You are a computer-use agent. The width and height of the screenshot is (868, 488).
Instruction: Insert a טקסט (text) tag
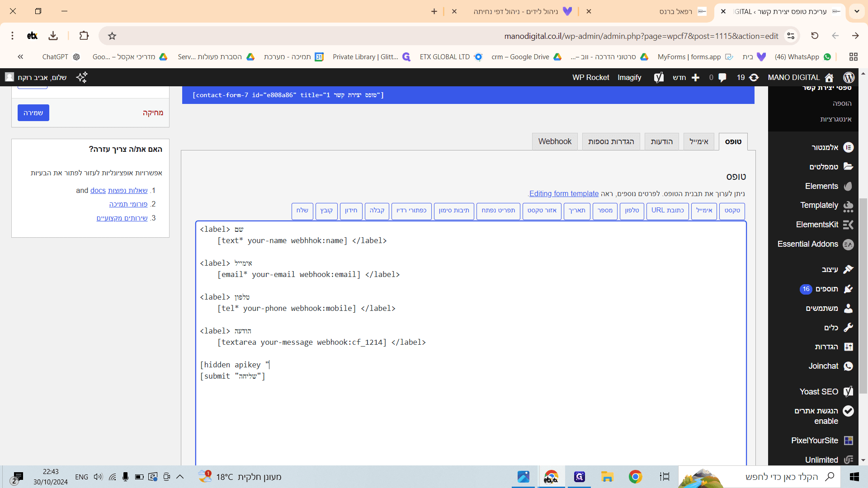click(x=732, y=211)
